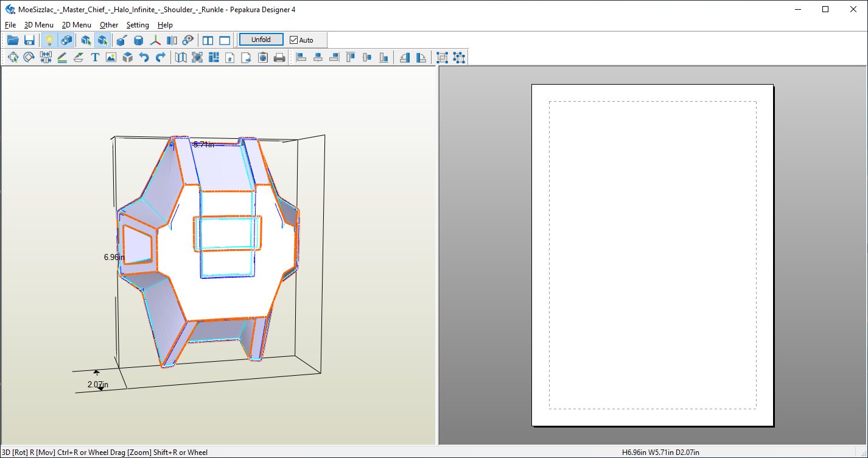This screenshot has height=458, width=868.
Task: Toggle the highlighted second cube-with-cursor icon
Action: 103,40
